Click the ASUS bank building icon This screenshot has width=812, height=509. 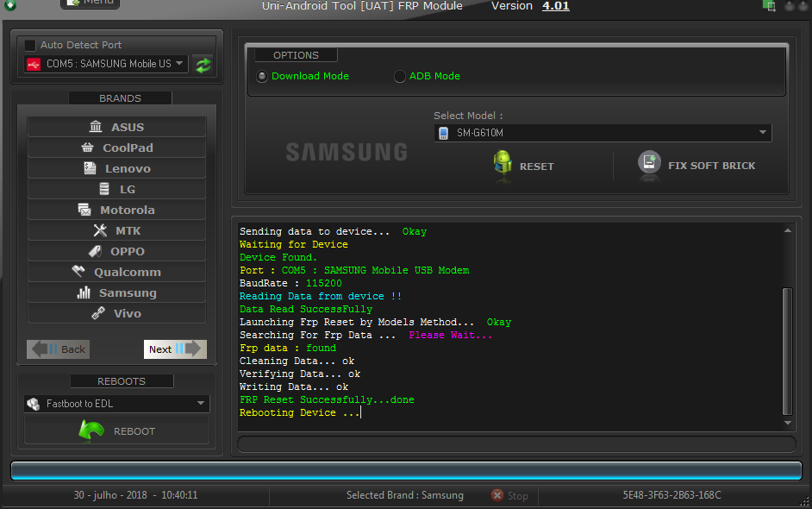click(96, 127)
